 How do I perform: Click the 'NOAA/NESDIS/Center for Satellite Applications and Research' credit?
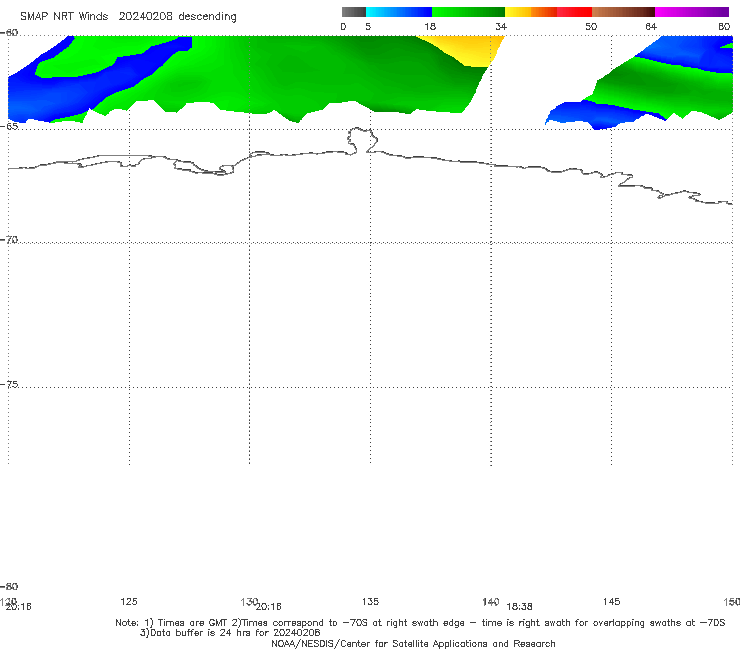413,643
